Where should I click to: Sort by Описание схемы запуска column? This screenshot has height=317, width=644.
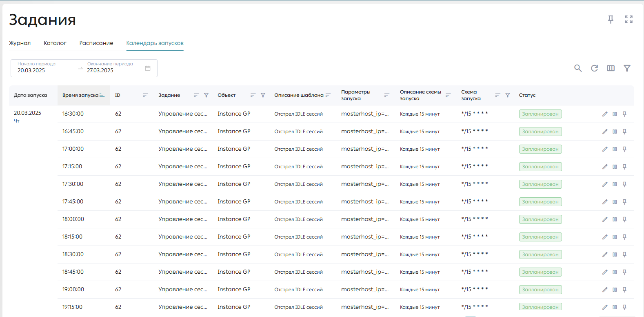(x=448, y=95)
